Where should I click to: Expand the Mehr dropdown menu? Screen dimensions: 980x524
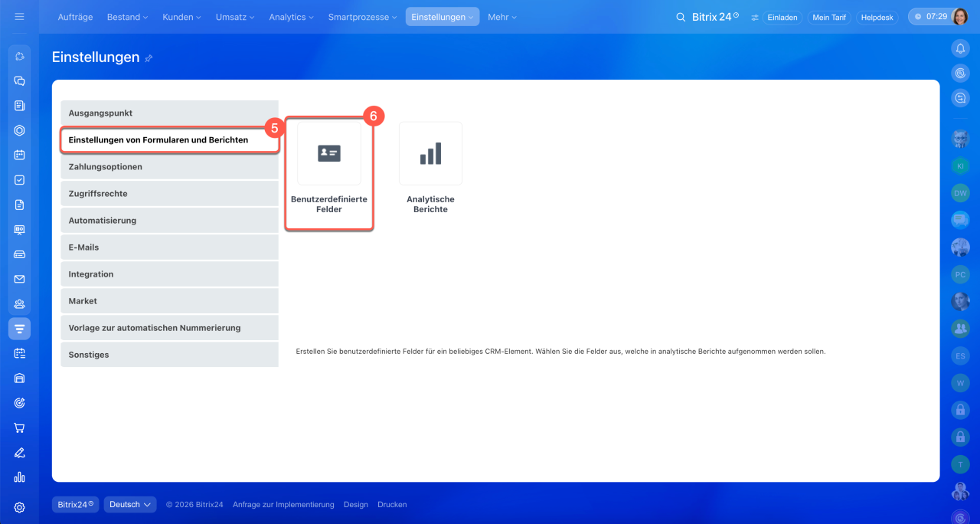502,17
